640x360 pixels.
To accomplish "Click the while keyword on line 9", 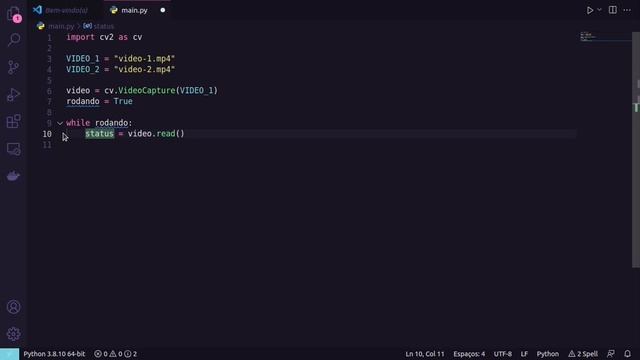I will [78, 123].
